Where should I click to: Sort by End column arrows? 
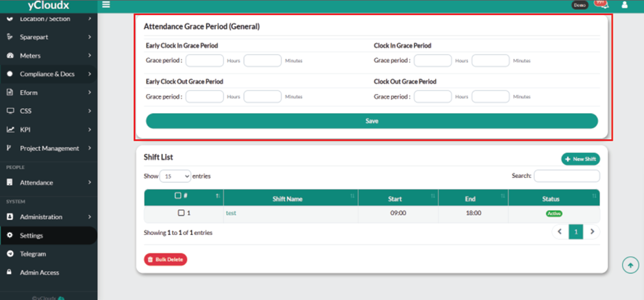[x=503, y=196]
